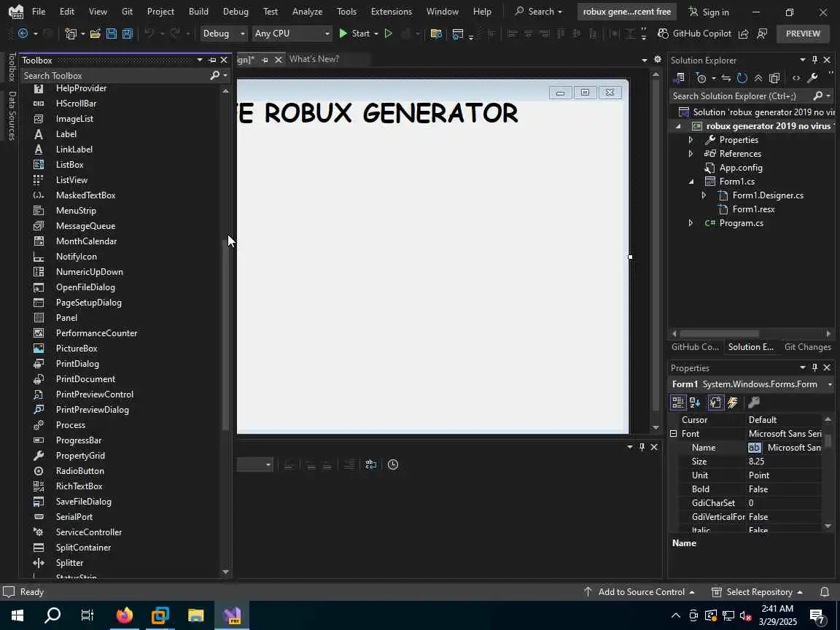Click the Navigate Backward arrow icon
The image size is (840, 630).
(23, 34)
